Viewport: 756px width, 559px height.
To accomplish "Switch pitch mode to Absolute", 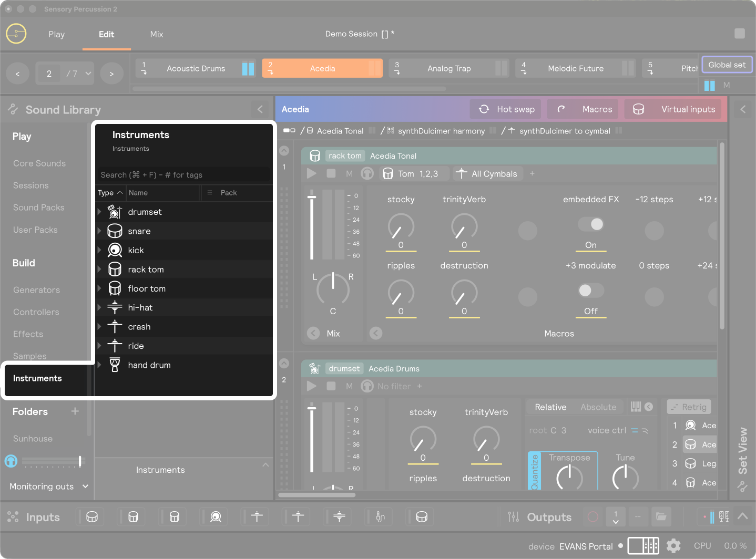I will [x=598, y=407].
